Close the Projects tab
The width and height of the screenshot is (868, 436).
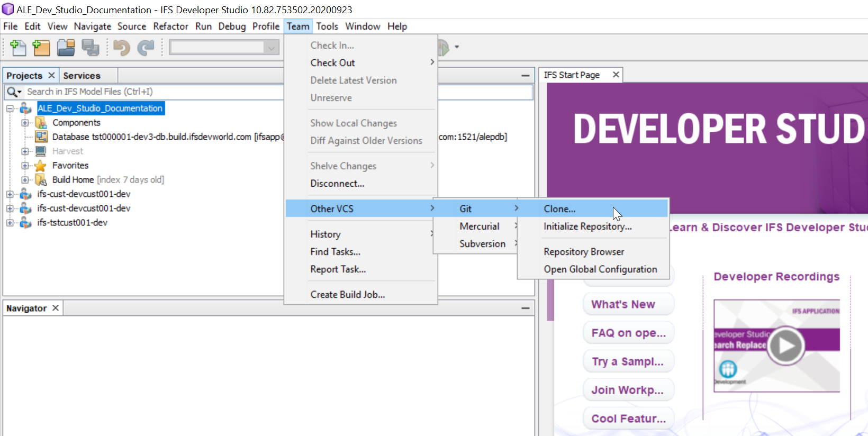click(x=51, y=75)
